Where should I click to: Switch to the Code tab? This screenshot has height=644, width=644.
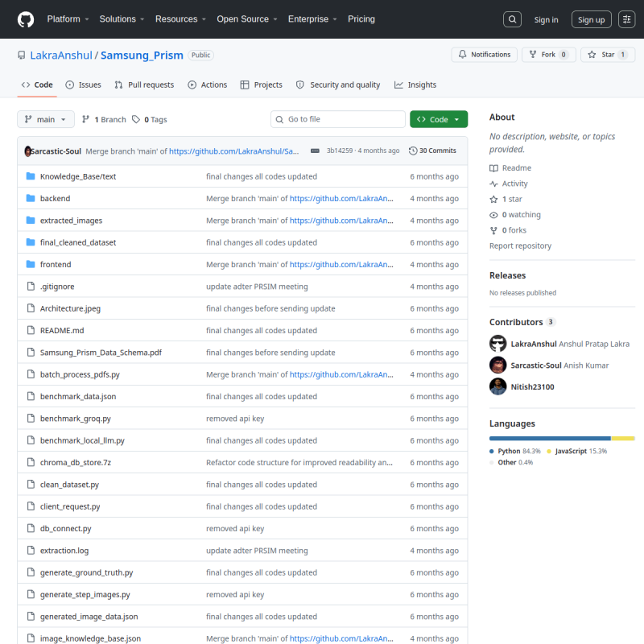pyautogui.click(x=37, y=85)
